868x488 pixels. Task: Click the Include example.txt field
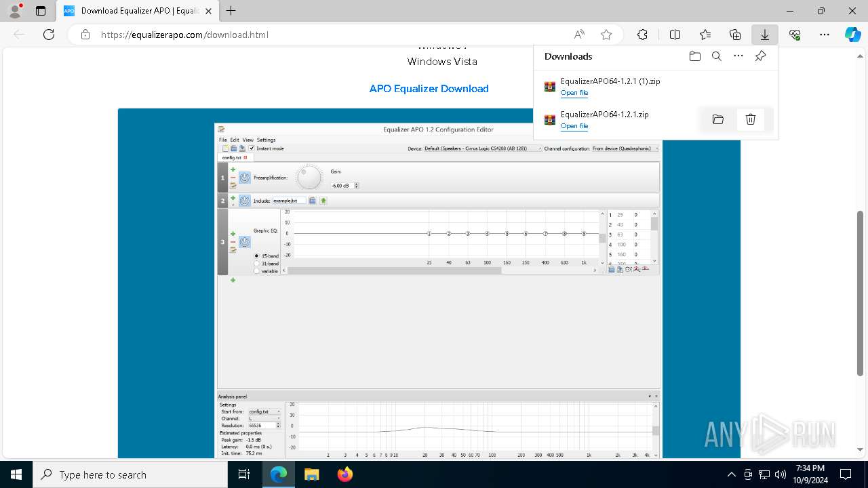[290, 201]
